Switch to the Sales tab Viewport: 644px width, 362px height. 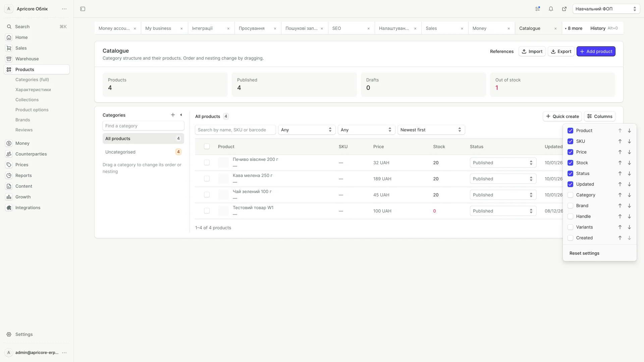pyautogui.click(x=431, y=28)
